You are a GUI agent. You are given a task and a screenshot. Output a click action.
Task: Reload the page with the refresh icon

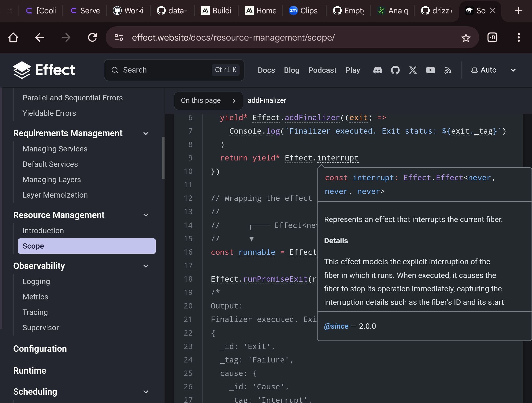pyautogui.click(x=92, y=37)
